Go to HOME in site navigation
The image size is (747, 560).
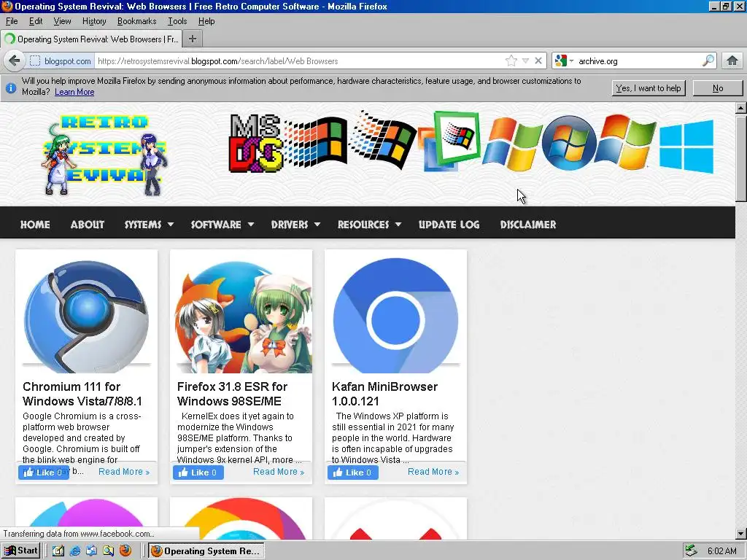pos(35,225)
